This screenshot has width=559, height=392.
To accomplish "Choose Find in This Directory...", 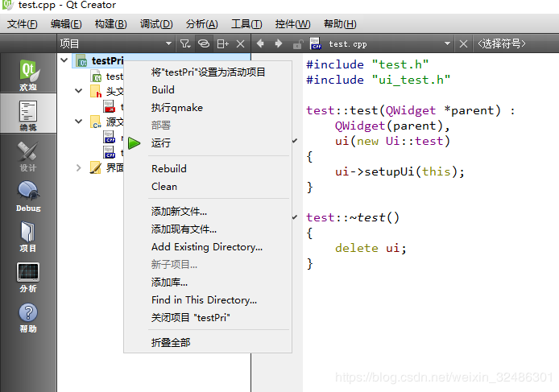I will [x=208, y=300].
